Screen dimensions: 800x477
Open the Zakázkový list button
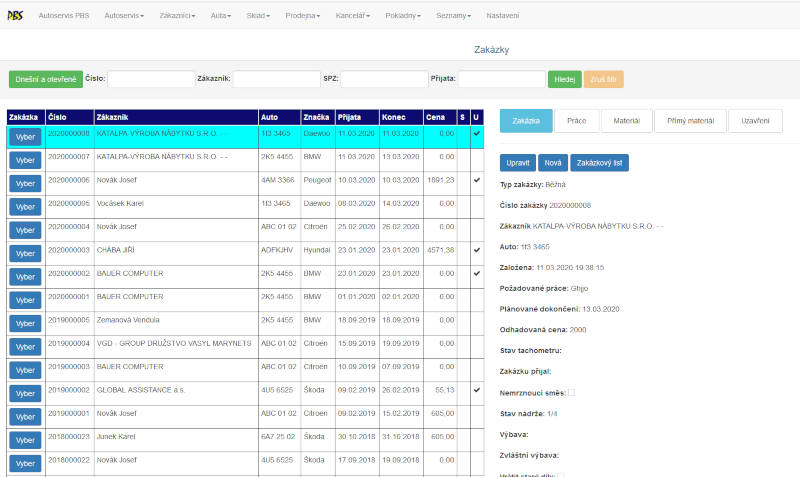(599, 163)
